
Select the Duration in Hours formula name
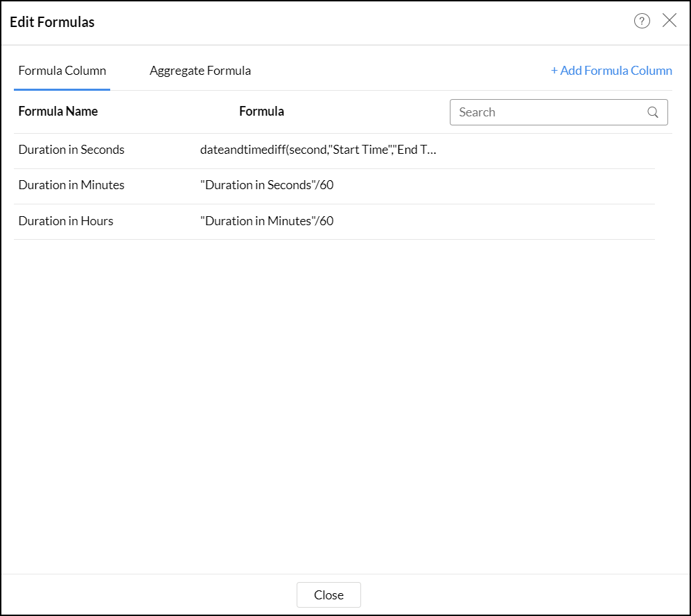click(x=66, y=221)
